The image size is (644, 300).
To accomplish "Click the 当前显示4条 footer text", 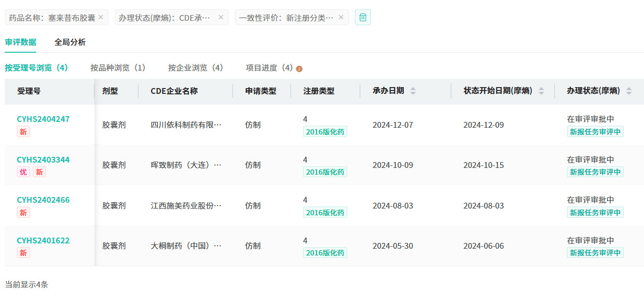I will [27, 285].
